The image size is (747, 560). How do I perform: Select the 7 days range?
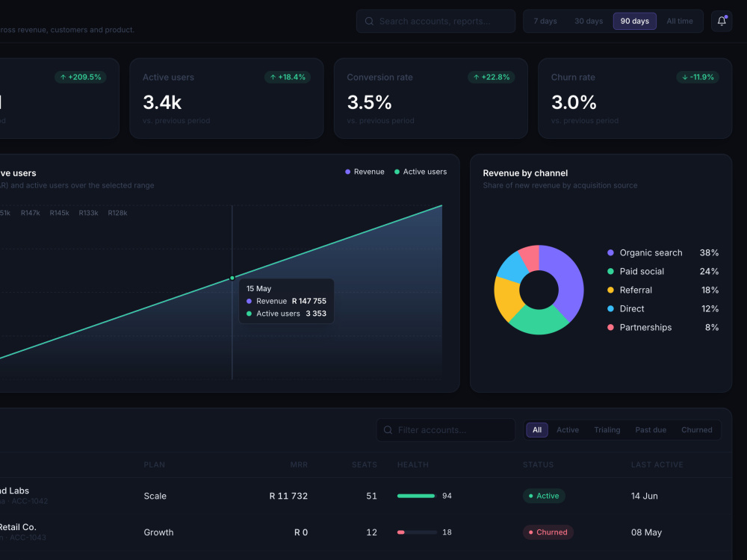tap(545, 21)
